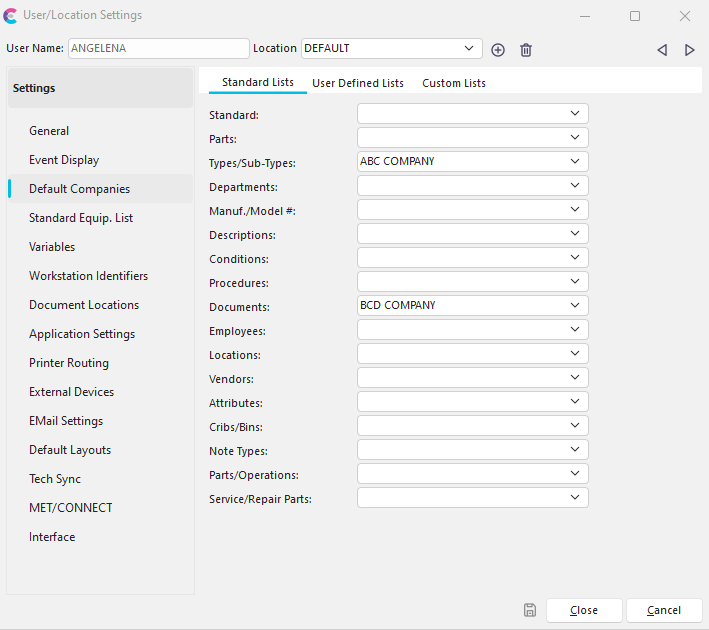Select EMail Settings in sidebar
Screen dimensions: 709x630
point(66,421)
